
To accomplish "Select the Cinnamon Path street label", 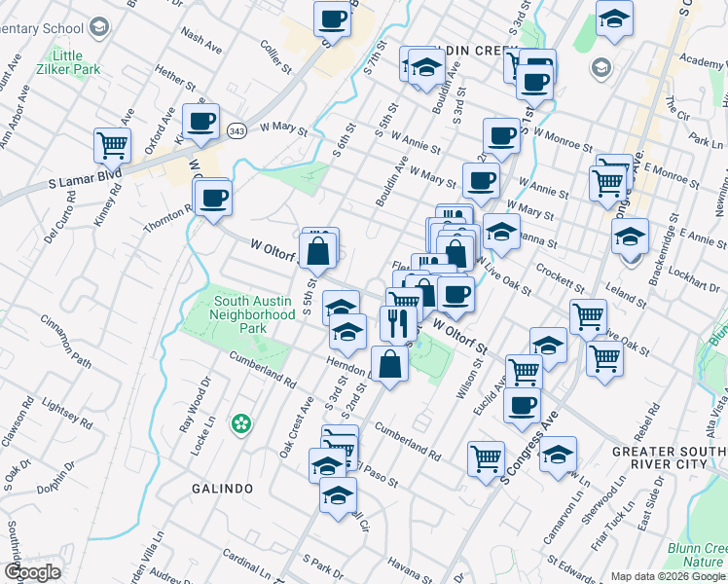I will coord(65,342).
